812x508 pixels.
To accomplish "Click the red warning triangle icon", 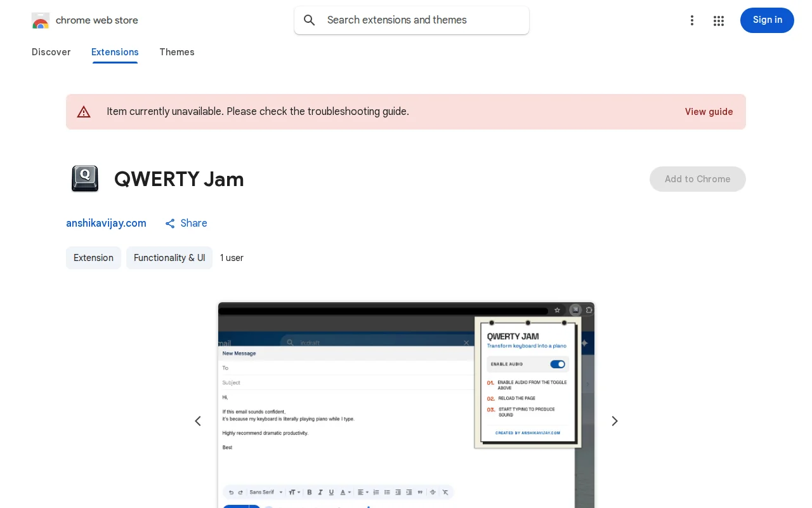I will click(84, 112).
